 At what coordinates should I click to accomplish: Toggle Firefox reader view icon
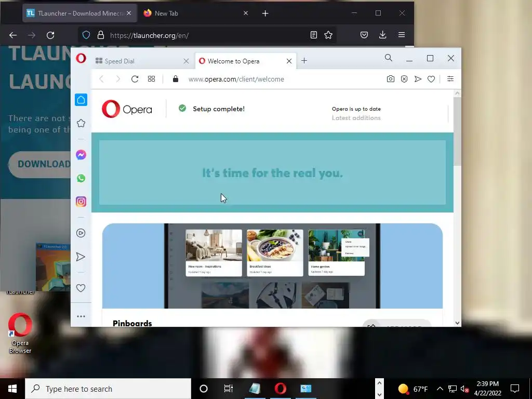tap(314, 35)
